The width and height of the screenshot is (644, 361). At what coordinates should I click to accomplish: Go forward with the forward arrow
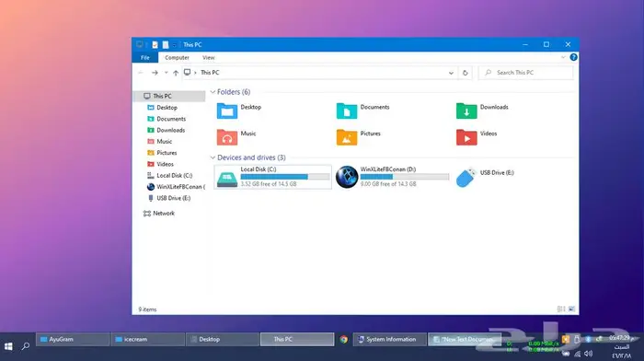[x=155, y=73]
